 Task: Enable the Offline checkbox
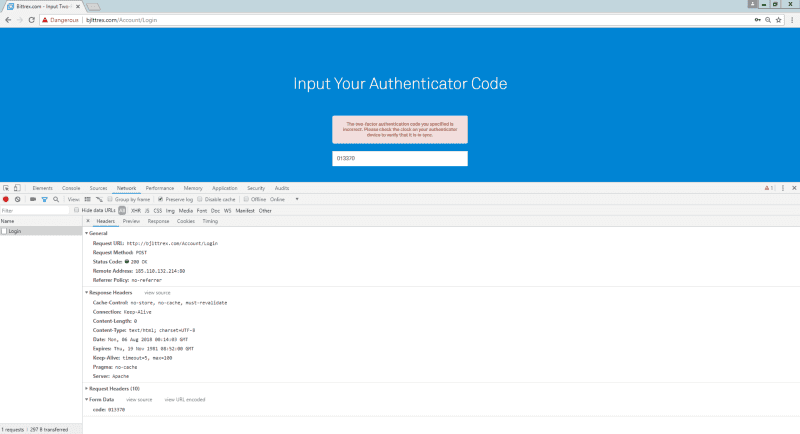pos(246,199)
